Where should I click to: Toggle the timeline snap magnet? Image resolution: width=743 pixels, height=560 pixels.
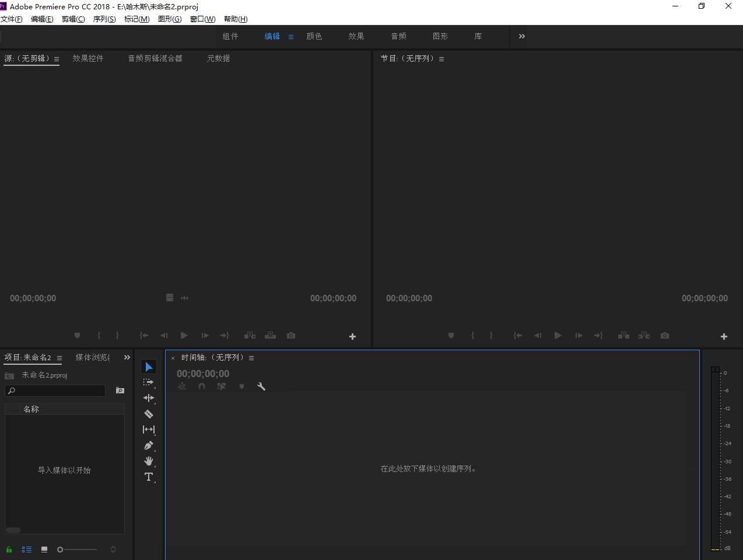(x=202, y=386)
